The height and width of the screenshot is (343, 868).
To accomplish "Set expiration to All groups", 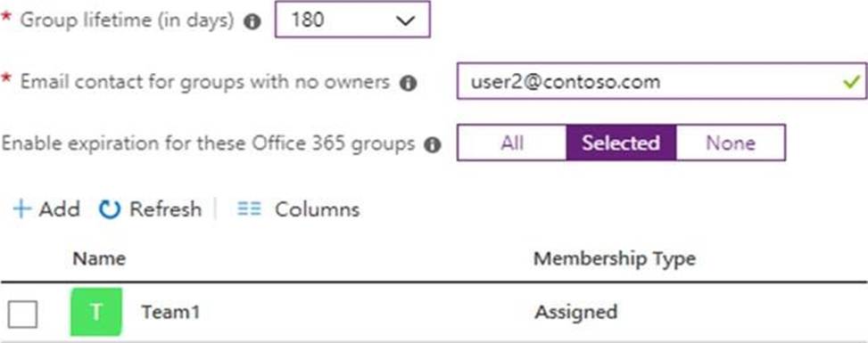I will pyautogui.click(x=512, y=143).
